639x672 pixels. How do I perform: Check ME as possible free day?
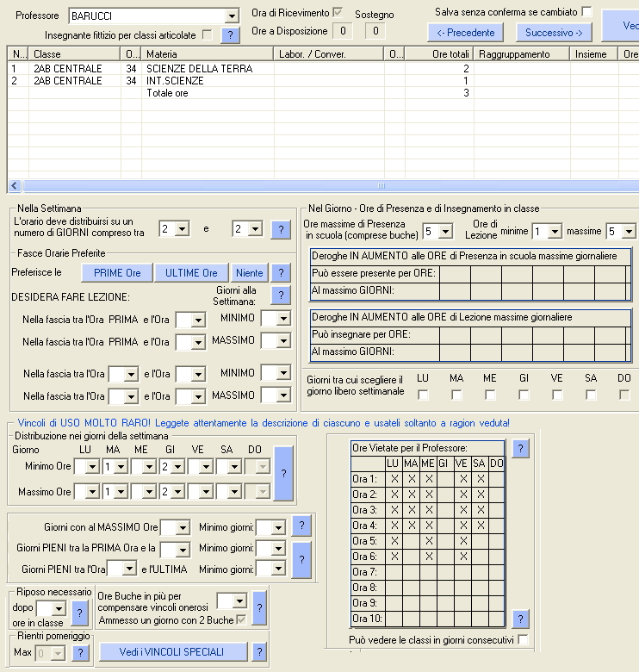pos(490,395)
